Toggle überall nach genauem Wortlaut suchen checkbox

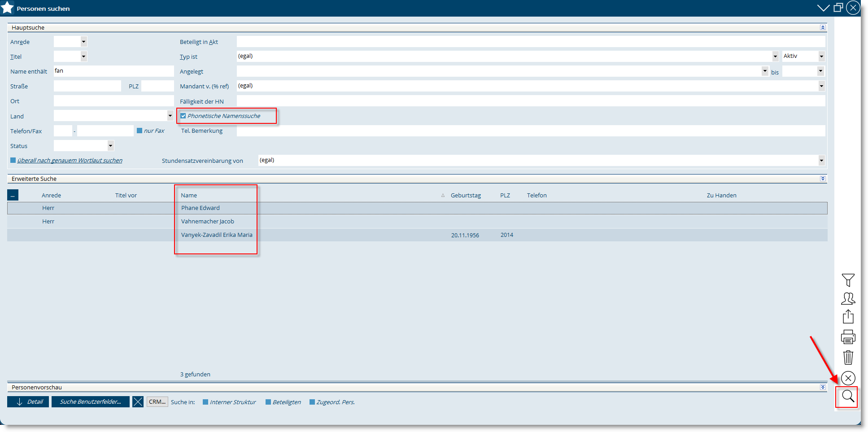pos(13,160)
